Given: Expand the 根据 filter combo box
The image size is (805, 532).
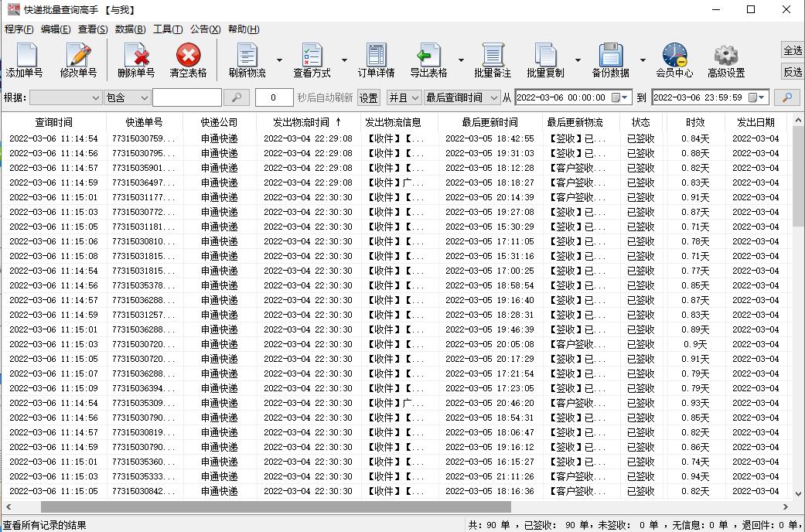Looking at the screenshot, I should pos(67,98).
